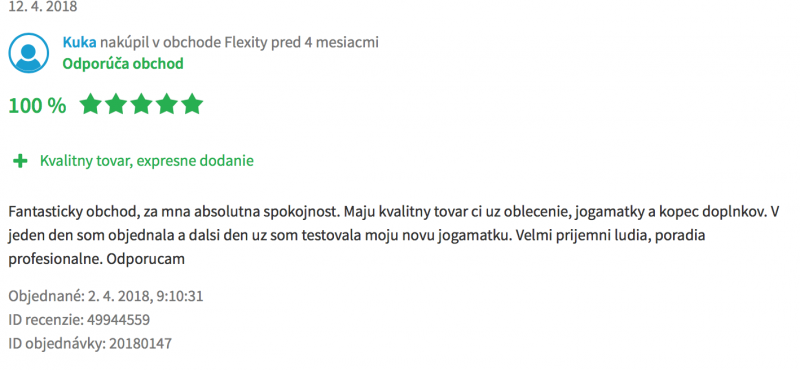Click the review ID number 49944559
The height and width of the screenshot is (370, 800).
point(118,320)
